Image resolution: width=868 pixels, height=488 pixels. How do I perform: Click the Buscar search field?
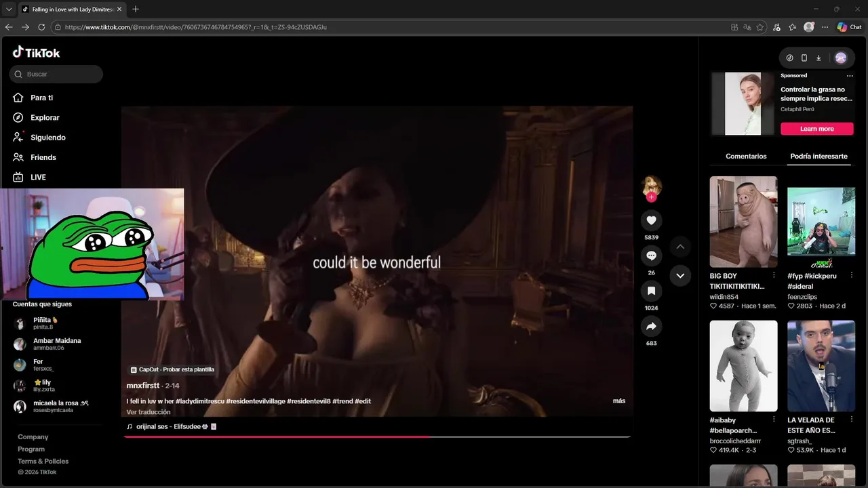pyautogui.click(x=56, y=74)
